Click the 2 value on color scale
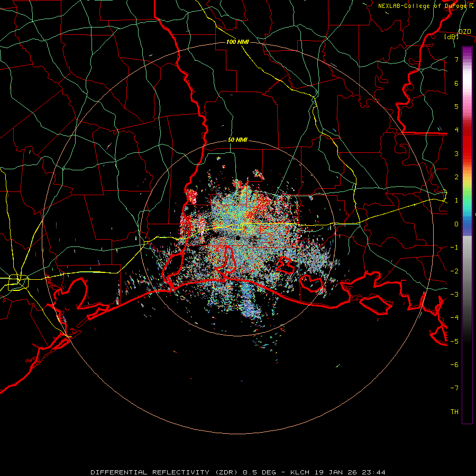 456,177
